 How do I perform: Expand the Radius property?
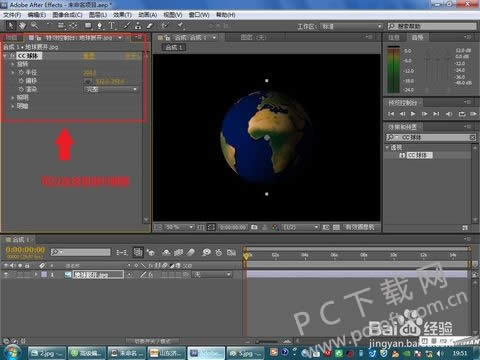13,72
